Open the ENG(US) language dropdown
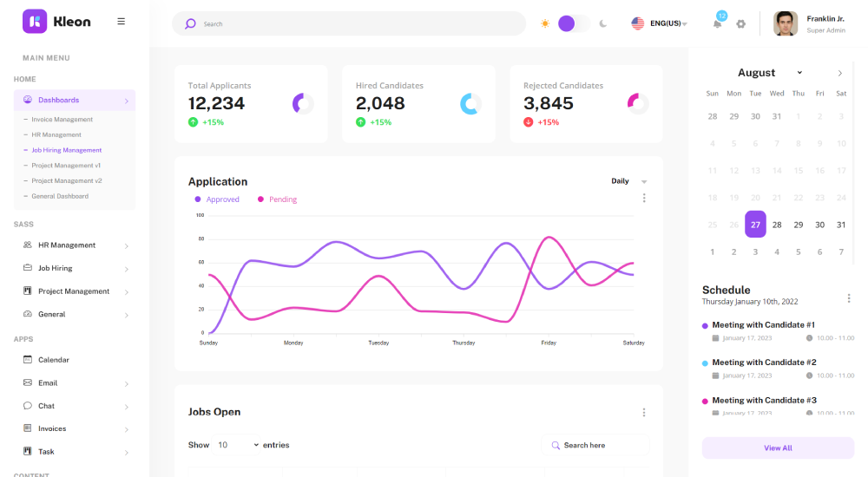Viewport: 868px width, 477px height. pyautogui.click(x=660, y=23)
